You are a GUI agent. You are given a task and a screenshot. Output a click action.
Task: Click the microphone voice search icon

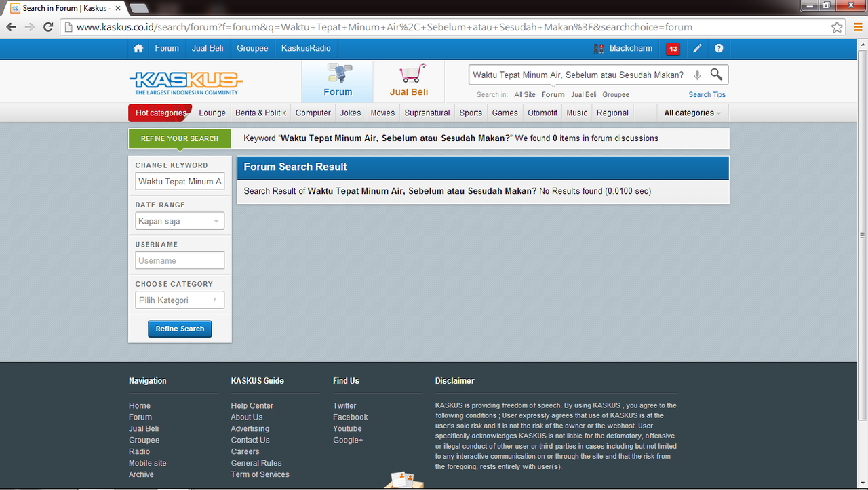(x=697, y=75)
